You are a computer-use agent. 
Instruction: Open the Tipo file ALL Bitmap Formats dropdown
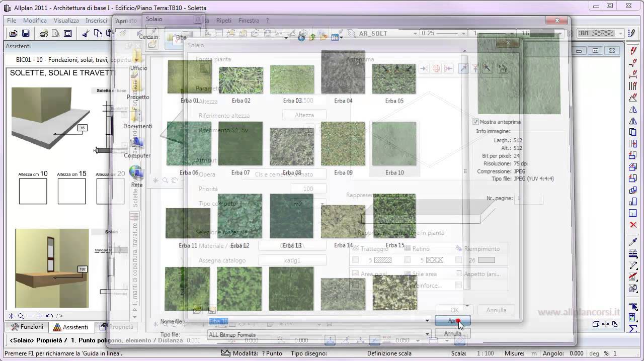[x=428, y=334]
